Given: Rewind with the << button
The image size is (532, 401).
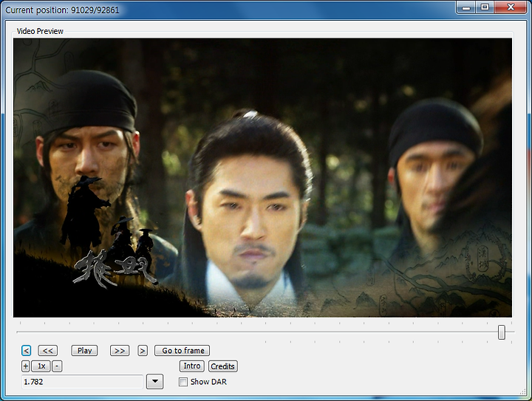Looking at the screenshot, I should (48, 351).
